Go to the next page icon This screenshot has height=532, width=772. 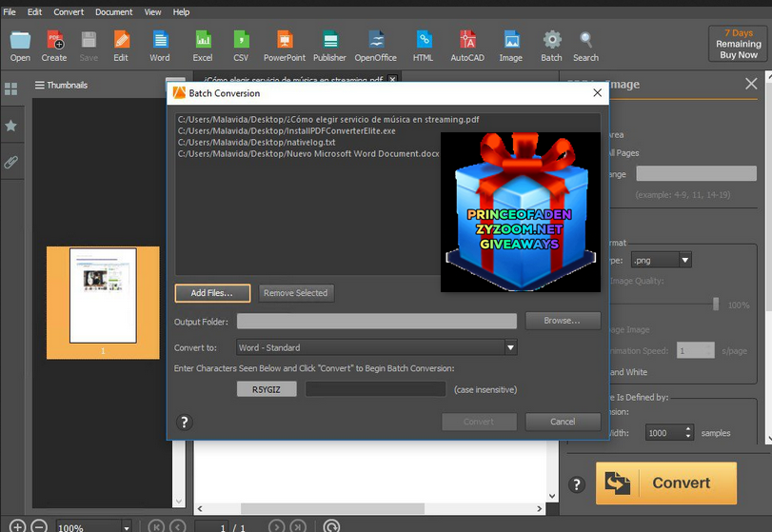[277, 526]
